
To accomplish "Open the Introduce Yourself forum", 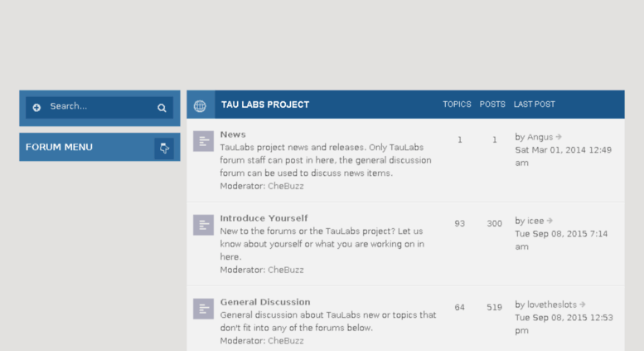I will (x=264, y=218).
